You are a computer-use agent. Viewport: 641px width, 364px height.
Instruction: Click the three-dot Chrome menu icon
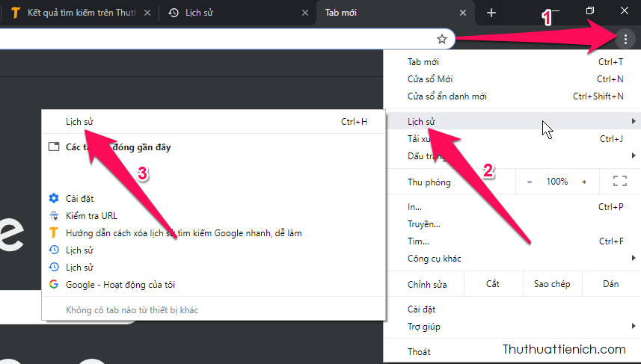coord(625,39)
